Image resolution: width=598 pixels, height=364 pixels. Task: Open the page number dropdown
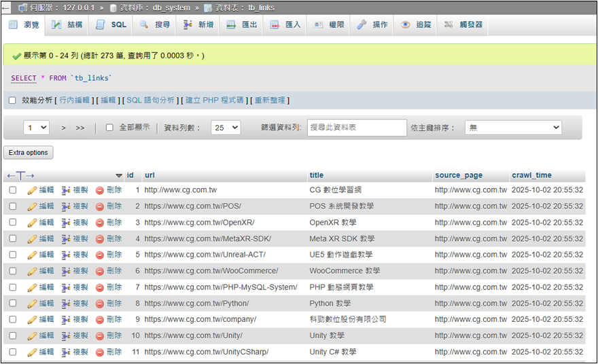click(37, 128)
